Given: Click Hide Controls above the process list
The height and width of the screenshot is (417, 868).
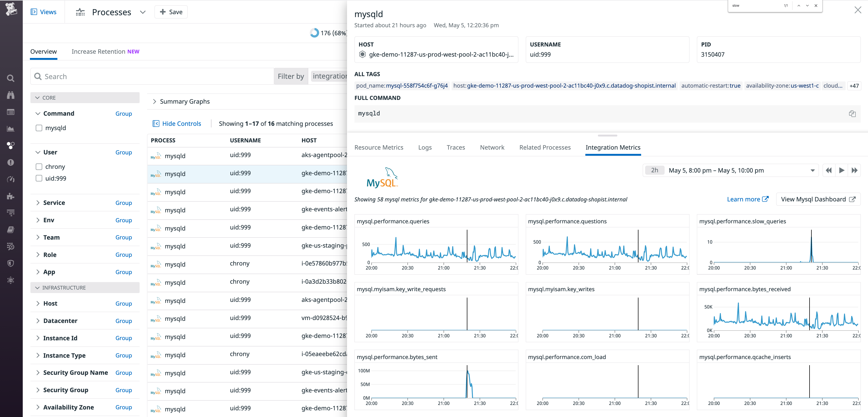Looking at the screenshot, I should pos(182,123).
